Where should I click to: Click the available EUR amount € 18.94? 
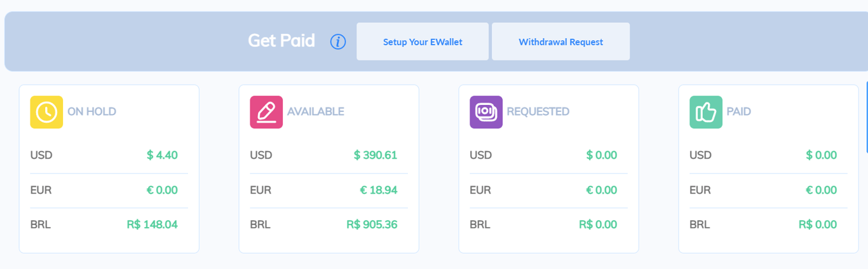(378, 190)
